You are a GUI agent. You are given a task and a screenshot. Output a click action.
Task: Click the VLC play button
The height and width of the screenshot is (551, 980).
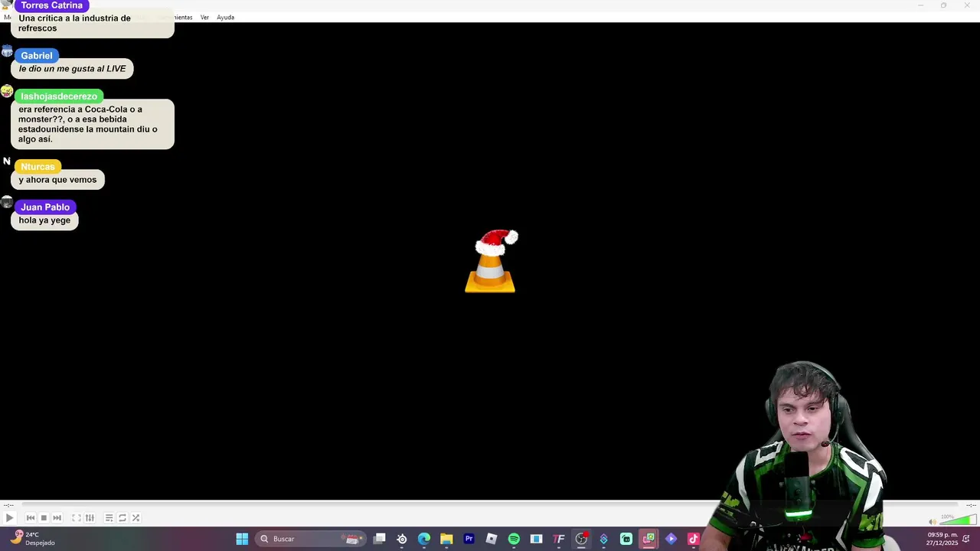point(9,518)
